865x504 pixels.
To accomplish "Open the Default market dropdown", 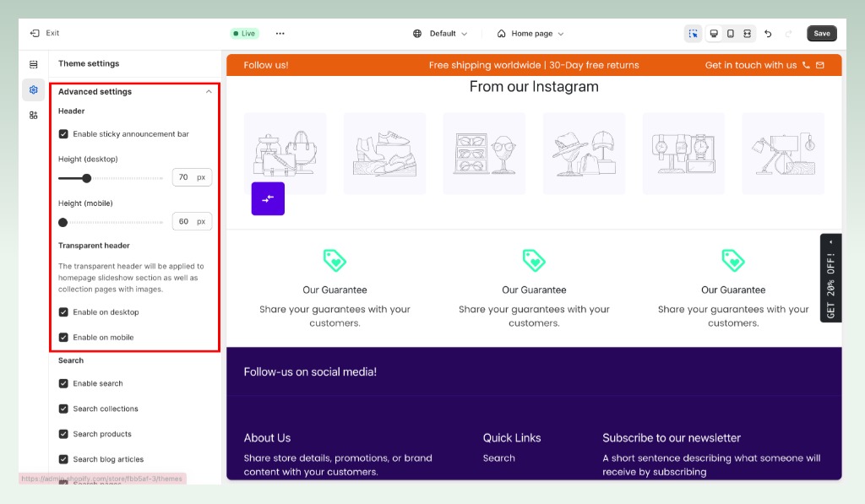I will pos(440,34).
